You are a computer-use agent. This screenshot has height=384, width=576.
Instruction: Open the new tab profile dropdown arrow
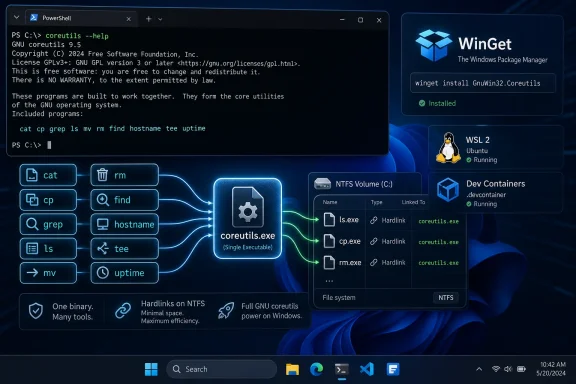160,19
